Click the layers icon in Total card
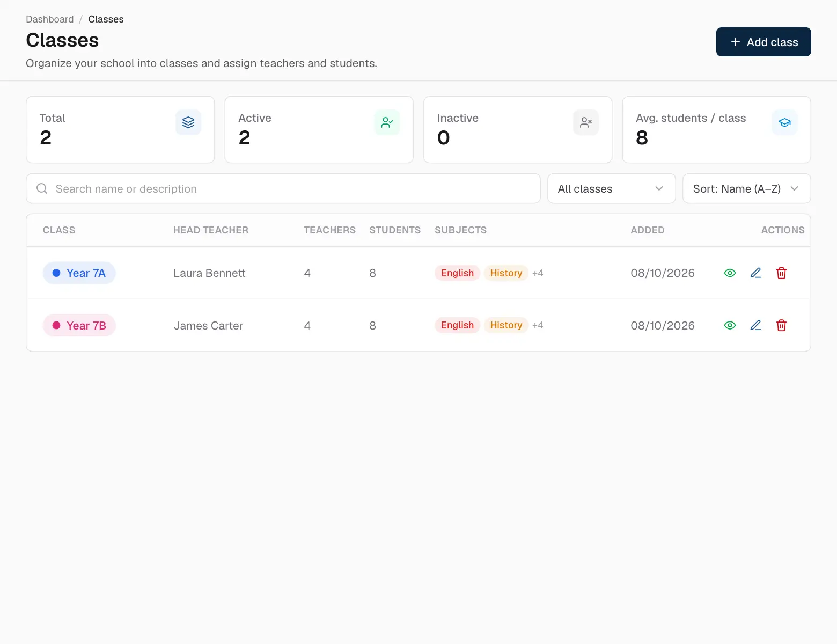This screenshot has width=837, height=644. [188, 122]
